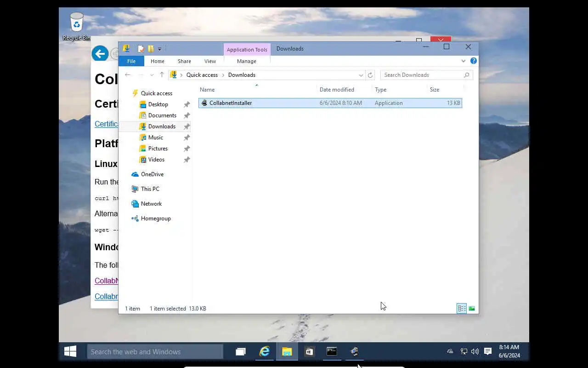
Task: Open OneDrive in the navigation pane
Action: 152,174
